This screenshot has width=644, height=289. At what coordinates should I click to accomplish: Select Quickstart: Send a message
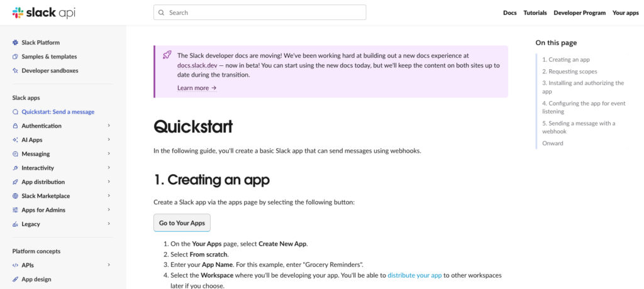coord(58,112)
